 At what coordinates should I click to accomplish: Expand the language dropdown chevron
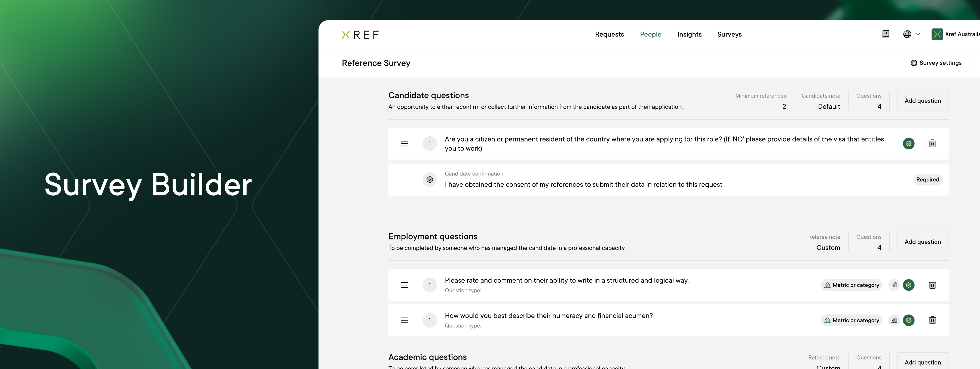(918, 34)
